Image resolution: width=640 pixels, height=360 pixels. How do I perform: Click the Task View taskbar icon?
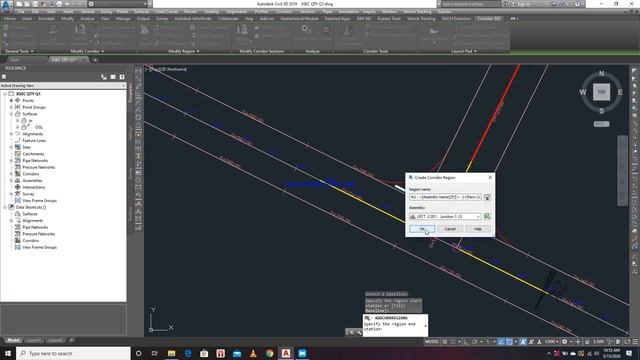155,353
